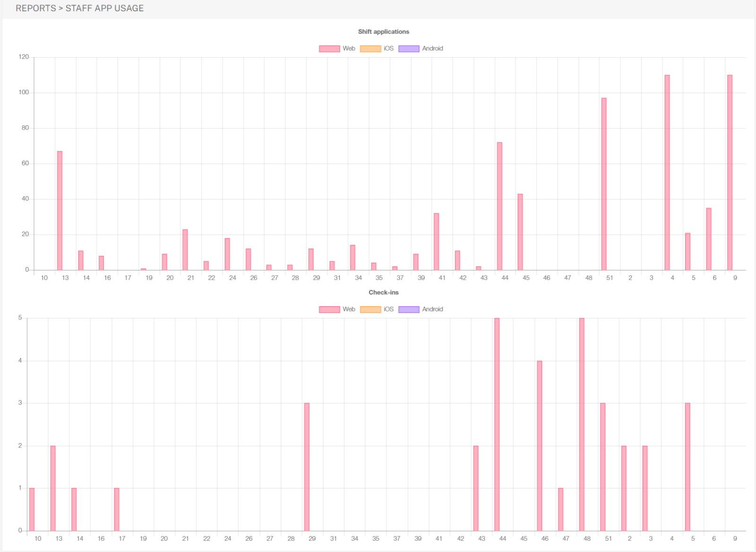
Task: Click the purple Android swatch in Check-ins legend
Action: click(x=409, y=310)
